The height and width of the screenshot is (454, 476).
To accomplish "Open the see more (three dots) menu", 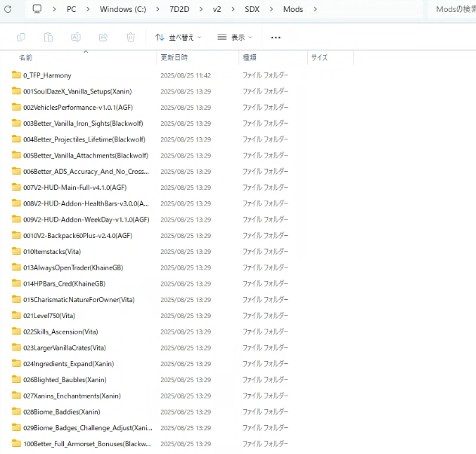I will tap(276, 37).
